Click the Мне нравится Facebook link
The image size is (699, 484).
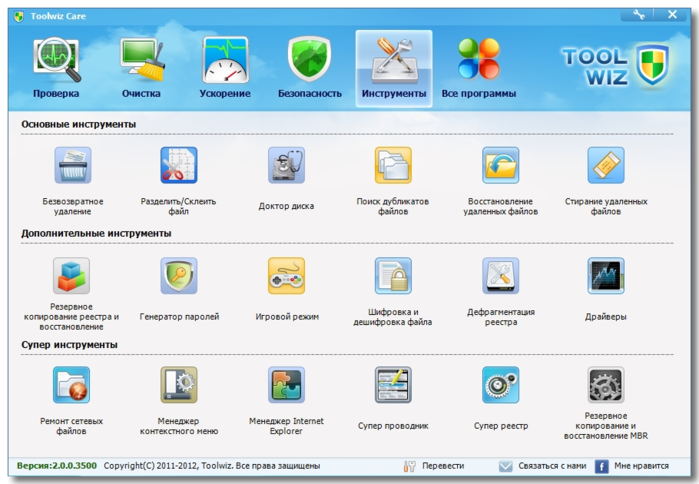point(641,466)
